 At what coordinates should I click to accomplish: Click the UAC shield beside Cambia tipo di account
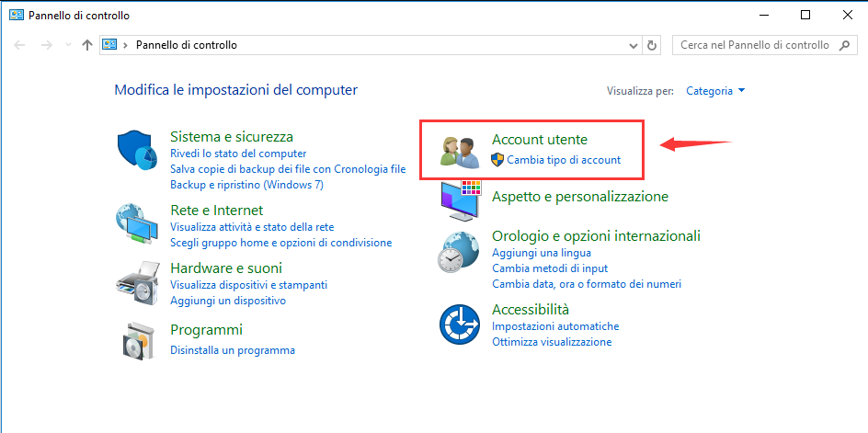click(x=497, y=160)
